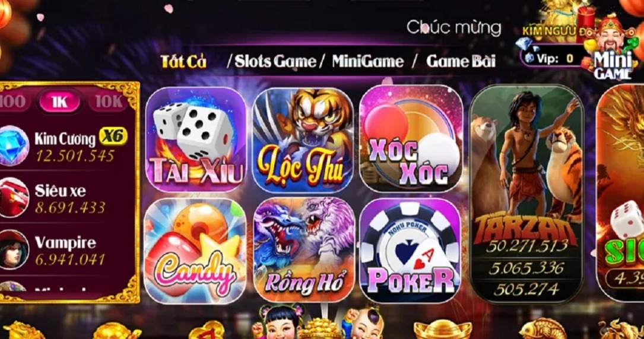Image resolution: width=644 pixels, height=339 pixels.
Task: Switch to the Tất Cả tab
Action: (183, 62)
